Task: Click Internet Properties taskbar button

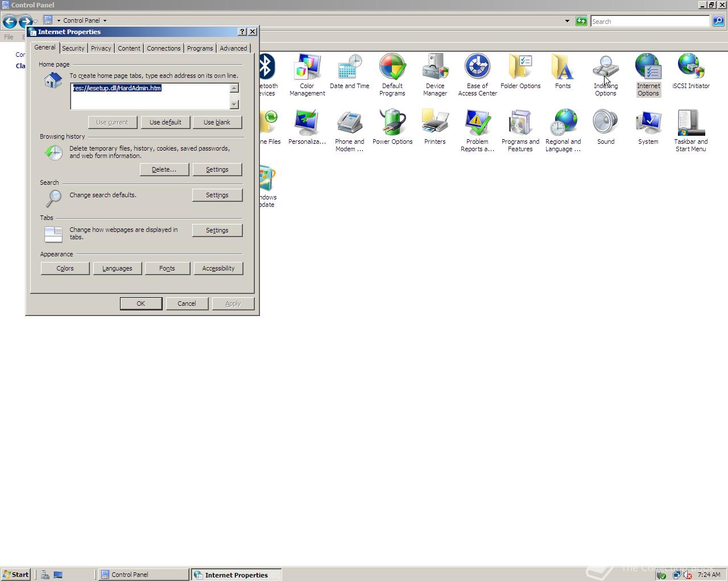Action: pyautogui.click(x=237, y=575)
